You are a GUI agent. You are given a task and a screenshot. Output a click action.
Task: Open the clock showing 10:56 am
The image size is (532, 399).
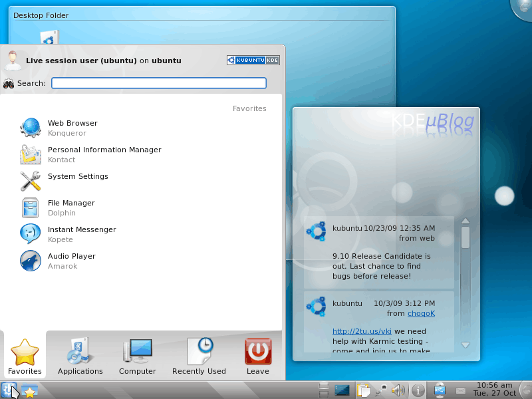tap(495, 389)
